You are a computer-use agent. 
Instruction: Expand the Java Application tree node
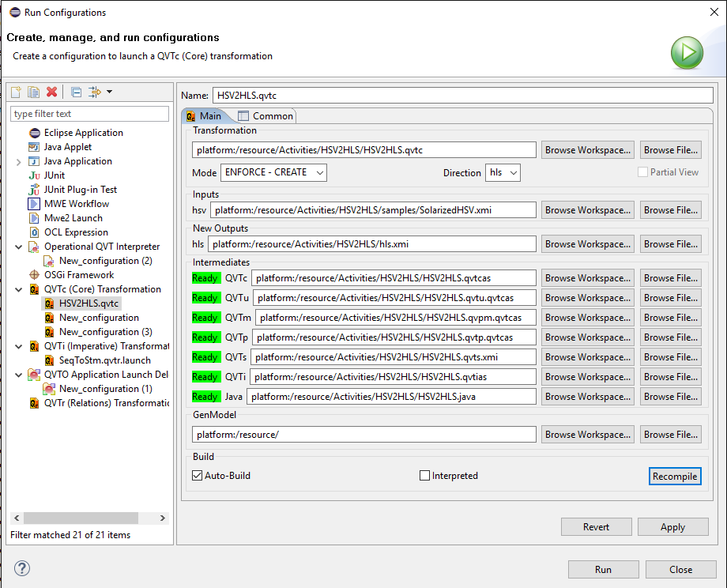click(x=18, y=162)
